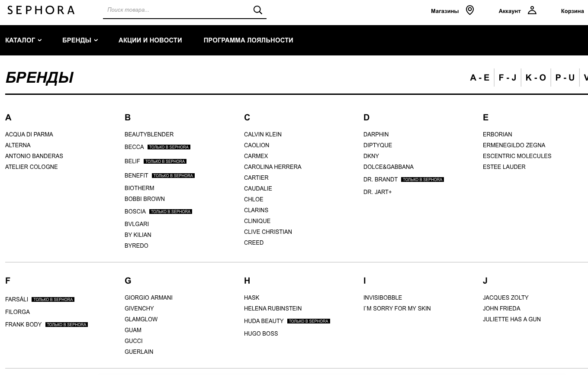The width and height of the screenshot is (588, 375).
Task: Open Dr. Brandt brand
Action: point(380,180)
